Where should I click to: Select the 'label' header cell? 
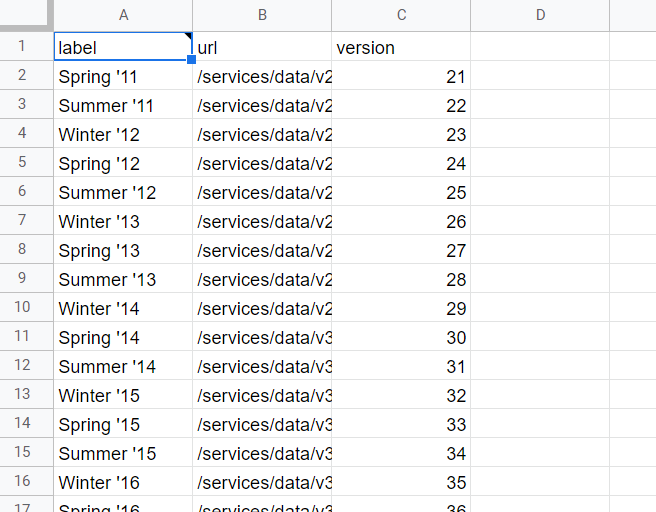click(123, 46)
